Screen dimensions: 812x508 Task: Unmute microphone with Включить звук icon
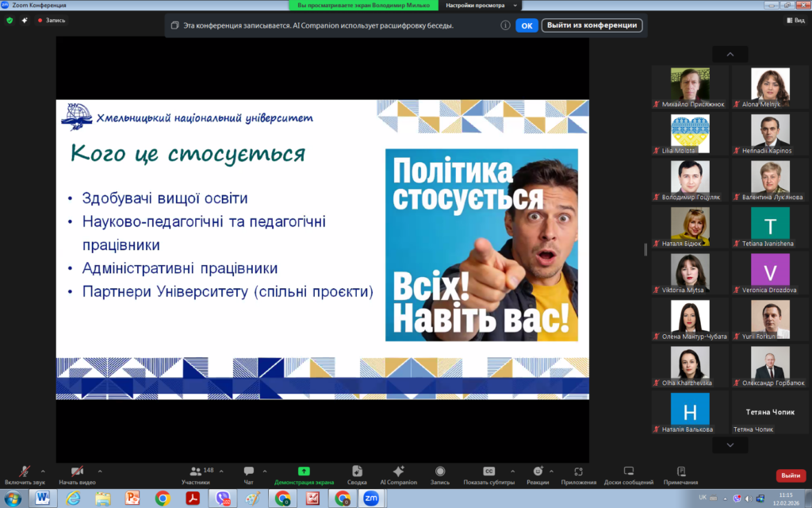pyautogui.click(x=25, y=471)
